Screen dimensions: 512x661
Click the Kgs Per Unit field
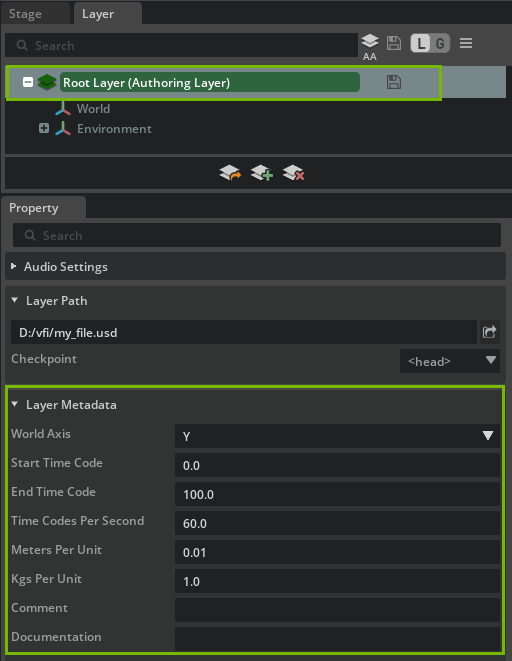[337, 581]
